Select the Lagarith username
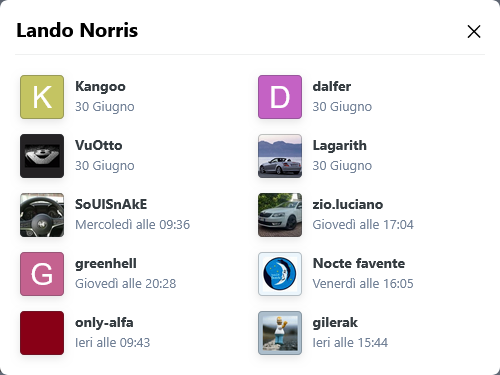This screenshot has width=500, height=375. point(340,146)
